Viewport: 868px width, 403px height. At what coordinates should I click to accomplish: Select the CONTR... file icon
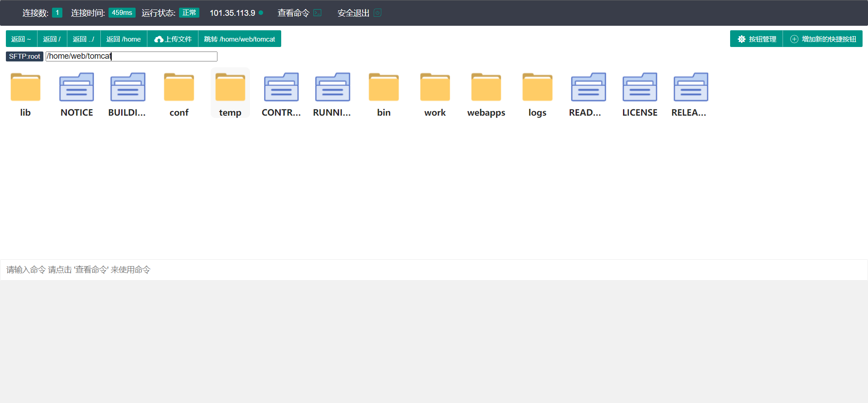pos(281,87)
